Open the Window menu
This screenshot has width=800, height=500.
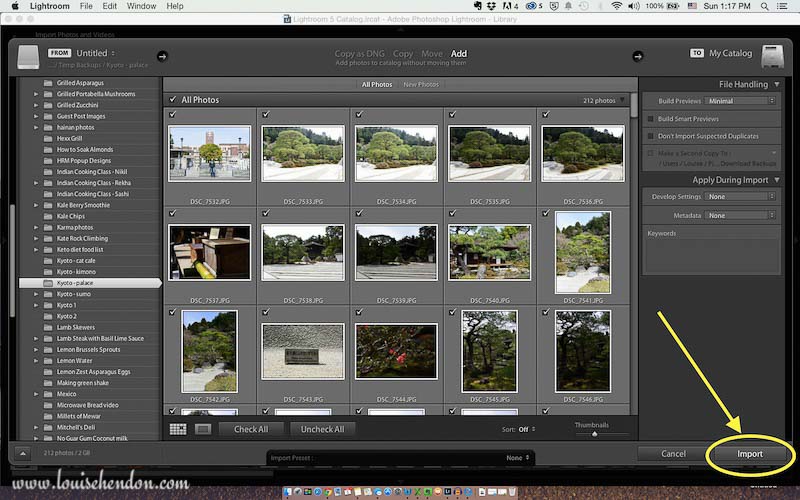click(141, 6)
